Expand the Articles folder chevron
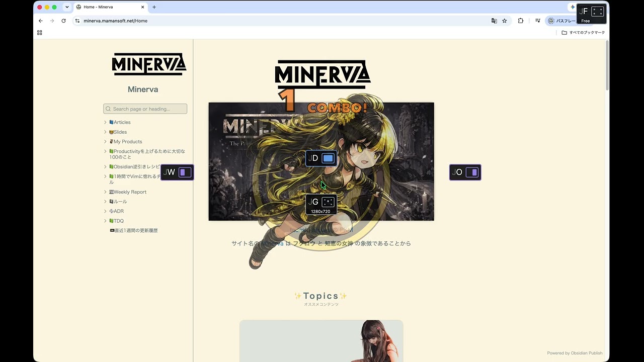Image resolution: width=644 pixels, height=362 pixels. (105, 122)
